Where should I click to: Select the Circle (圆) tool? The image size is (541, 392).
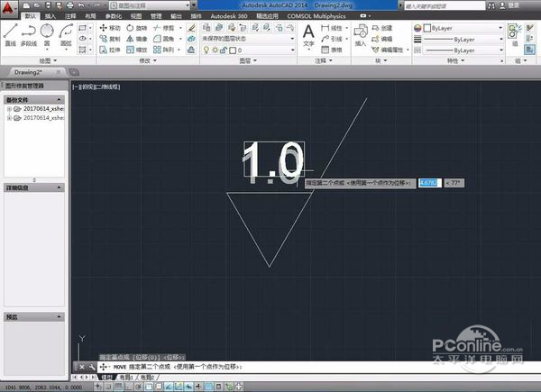(x=47, y=35)
